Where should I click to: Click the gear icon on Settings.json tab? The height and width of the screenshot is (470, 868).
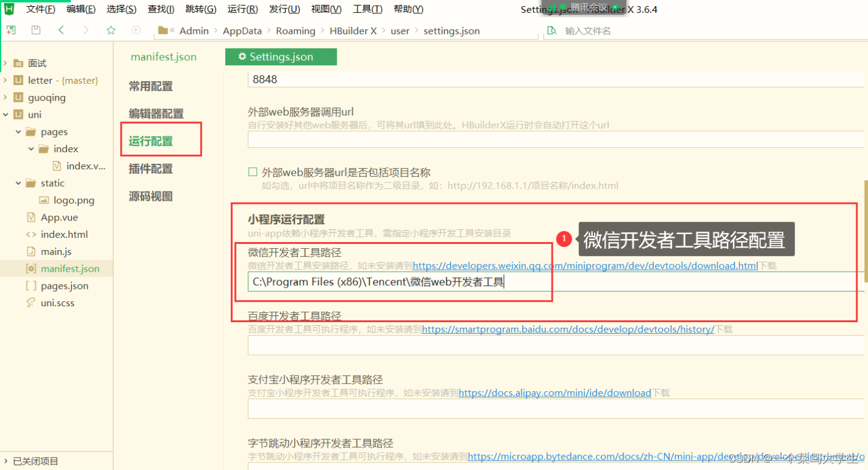[x=242, y=57]
